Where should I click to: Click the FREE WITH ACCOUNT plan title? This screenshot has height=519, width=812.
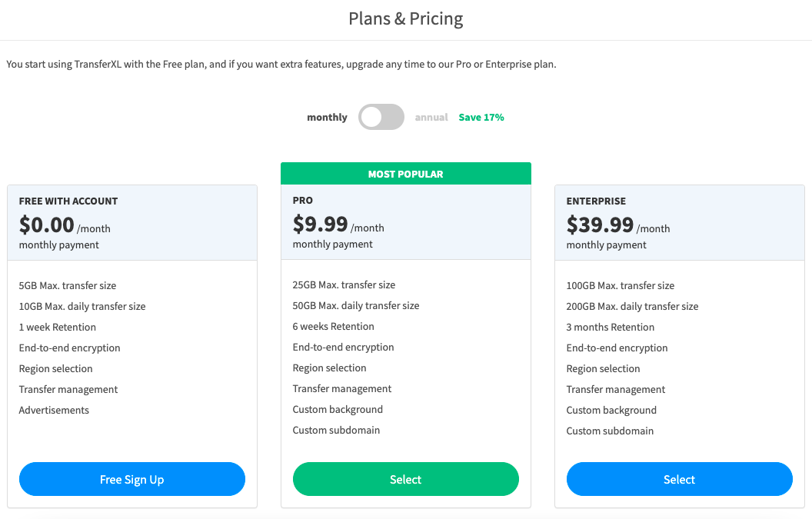(x=68, y=201)
